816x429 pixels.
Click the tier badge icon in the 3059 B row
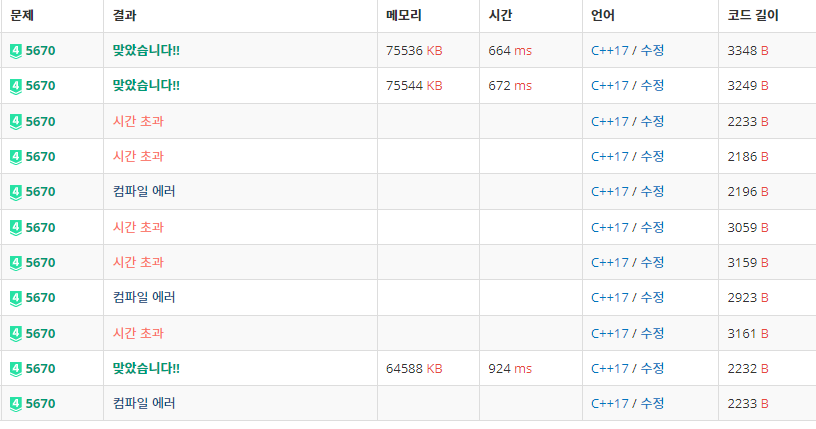pyautogui.click(x=16, y=228)
